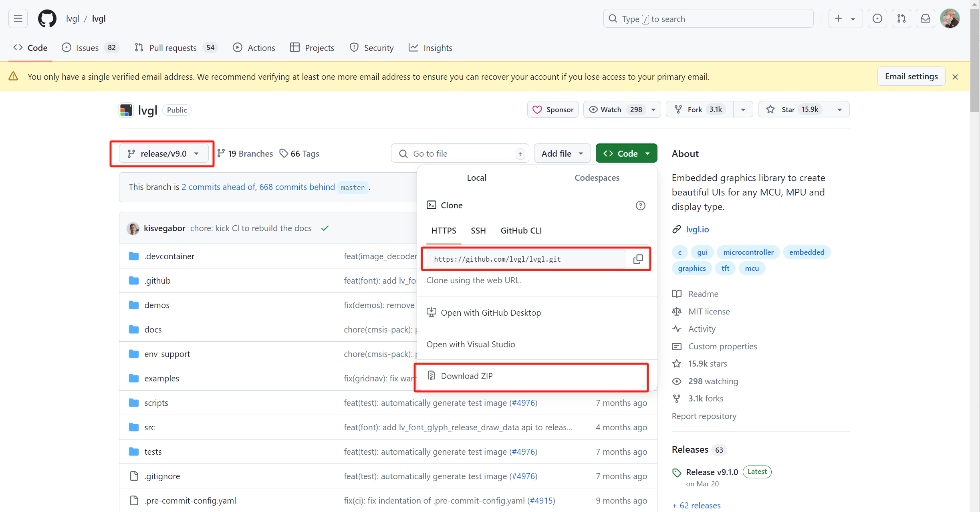Toggle the green Code dropdown button

[x=626, y=153]
